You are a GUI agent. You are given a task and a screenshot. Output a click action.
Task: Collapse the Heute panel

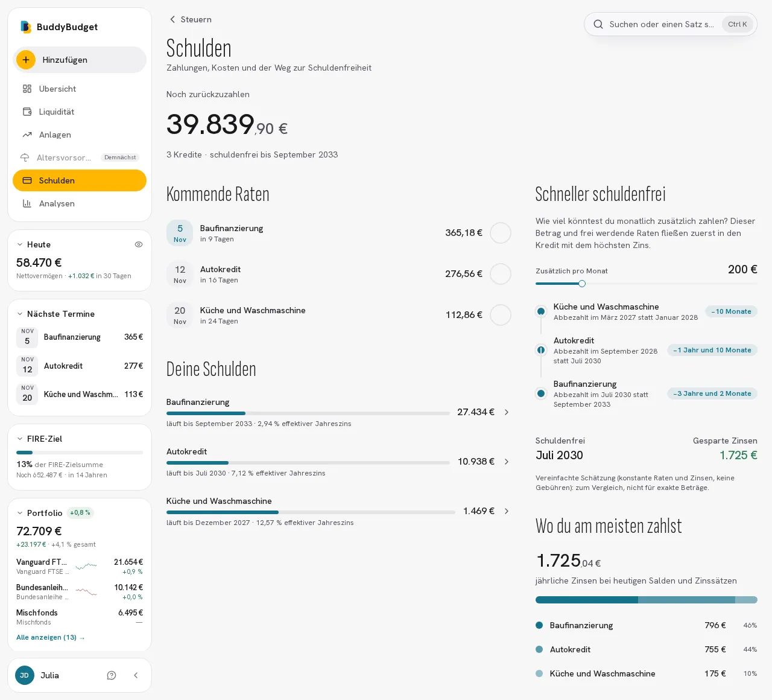[20, 244]
